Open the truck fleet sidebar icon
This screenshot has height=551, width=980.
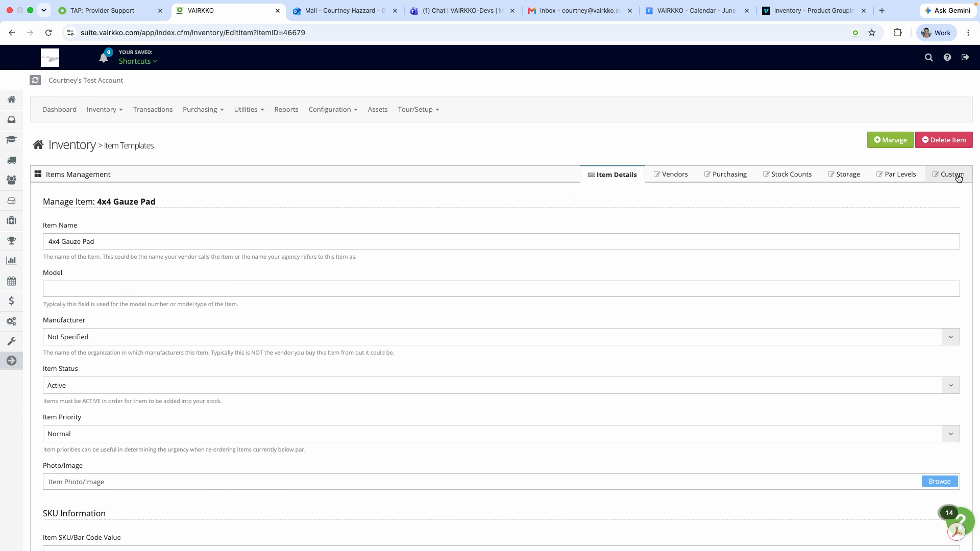(x=11, y=160)
